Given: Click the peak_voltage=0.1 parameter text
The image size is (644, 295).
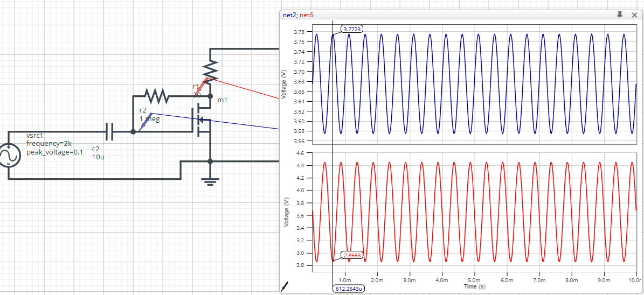Looking at the screenshot, I should [x=55, y=152].
